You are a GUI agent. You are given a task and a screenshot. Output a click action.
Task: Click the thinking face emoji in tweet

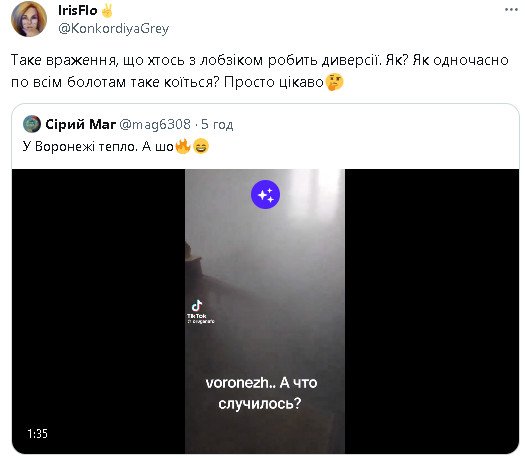(334, 82)
